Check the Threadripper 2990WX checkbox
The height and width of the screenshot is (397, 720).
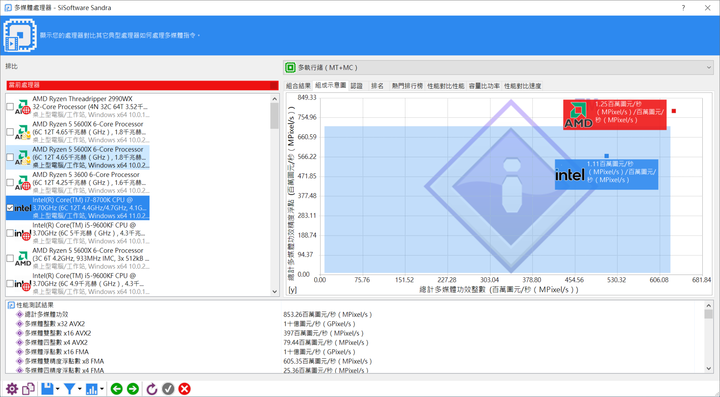coord(10,106)
